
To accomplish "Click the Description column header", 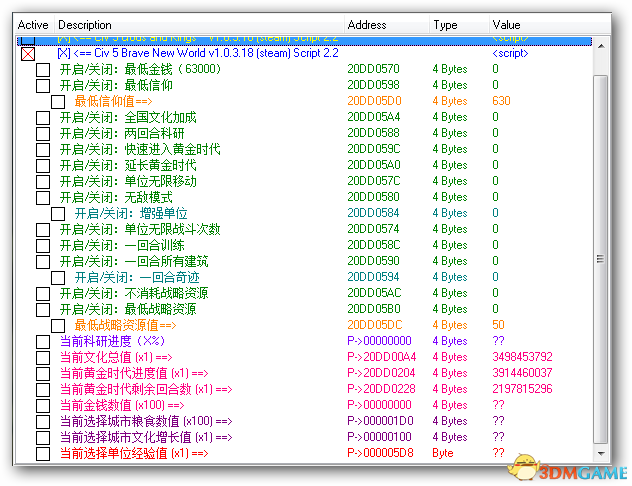I will click(199, 25).
